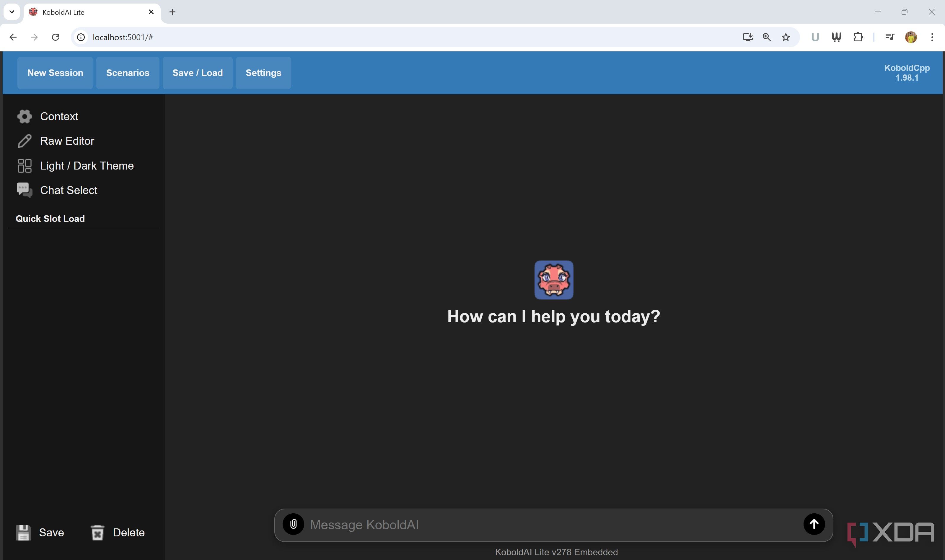The image size is (945, 560).
Task: Open the Chat Select speech bubbles icon
Action: [25, 190]
